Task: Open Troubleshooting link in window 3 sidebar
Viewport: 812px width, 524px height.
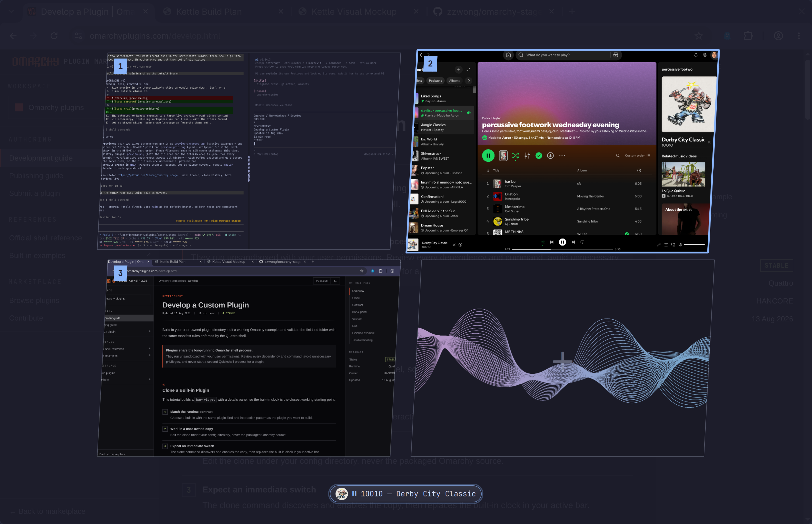Action: click(x=362, y=340)
